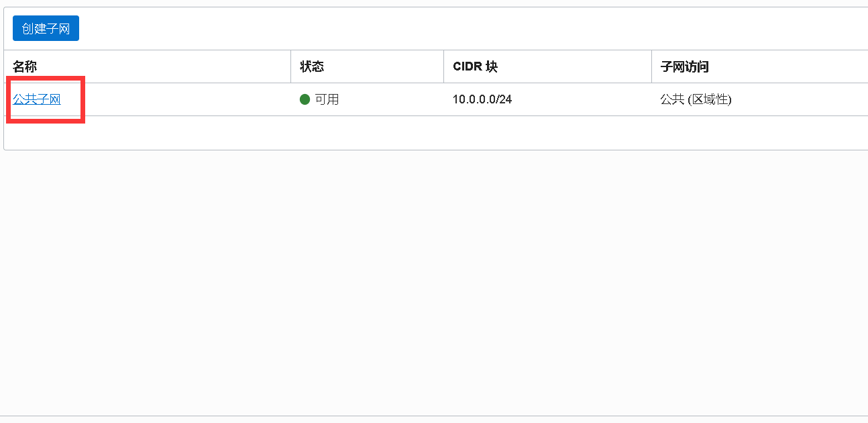Click the 名称 column header
Image resolution: width=868 pixels, height=423 pixels.
click(x=23, y=66)
